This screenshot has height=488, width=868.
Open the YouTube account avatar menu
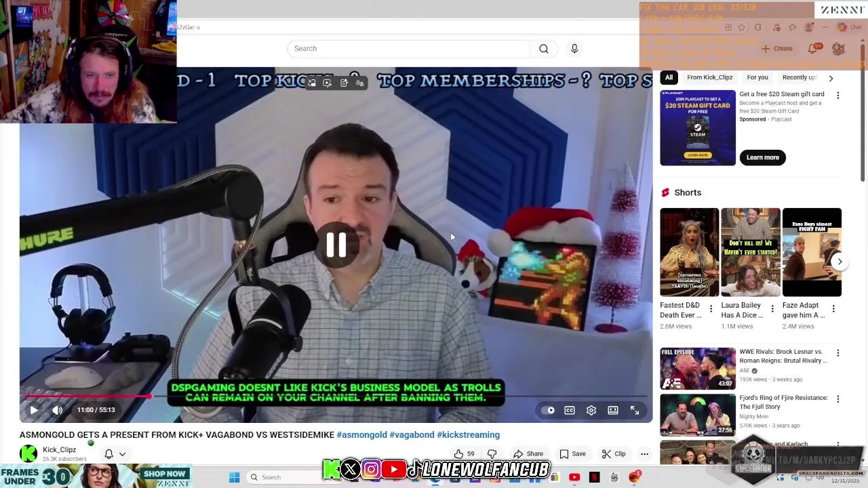[839, 49]
